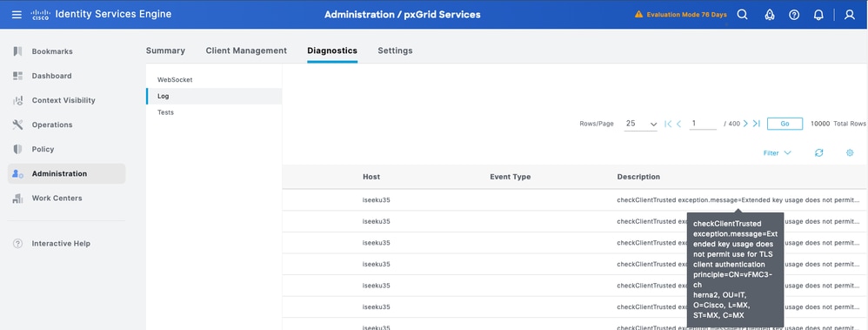Click the Operations tools icon
This screenshot has width=868, height=330.
(x=17, y=125)
